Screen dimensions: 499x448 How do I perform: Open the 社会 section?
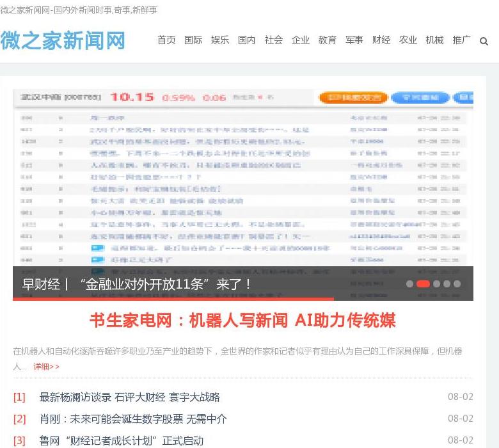click(x=274, y=40)
